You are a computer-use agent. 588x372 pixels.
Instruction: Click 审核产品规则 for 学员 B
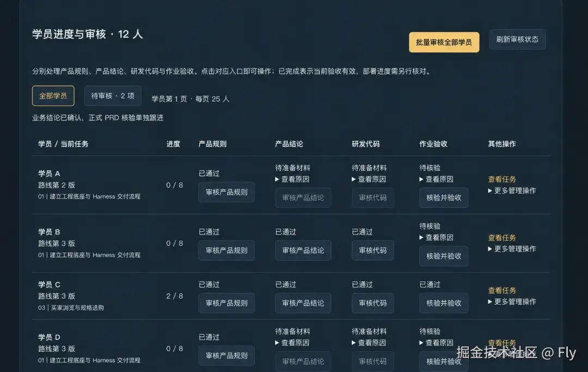[x=226, y=250]
